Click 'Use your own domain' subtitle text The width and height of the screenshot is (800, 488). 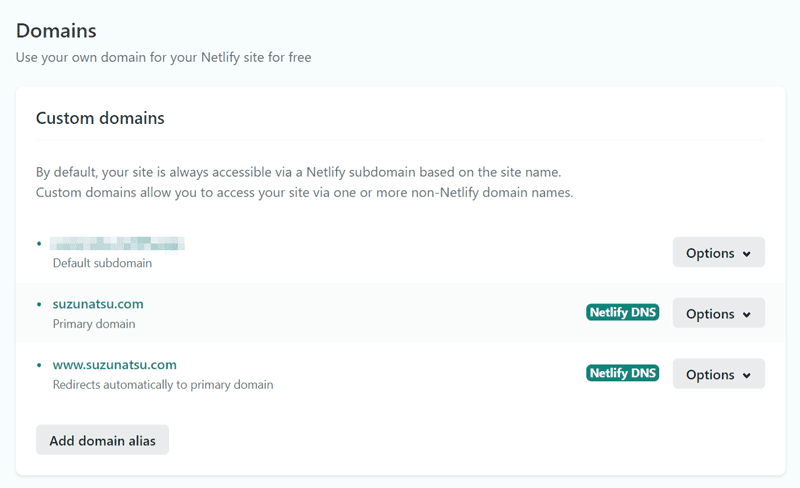tap(163, 58)
